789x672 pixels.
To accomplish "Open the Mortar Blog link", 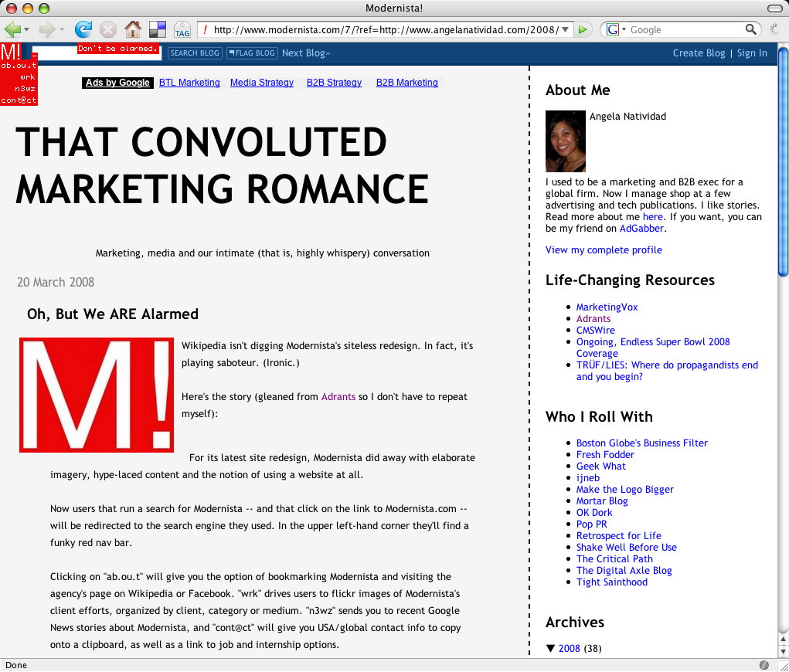I will click(602, 501).
